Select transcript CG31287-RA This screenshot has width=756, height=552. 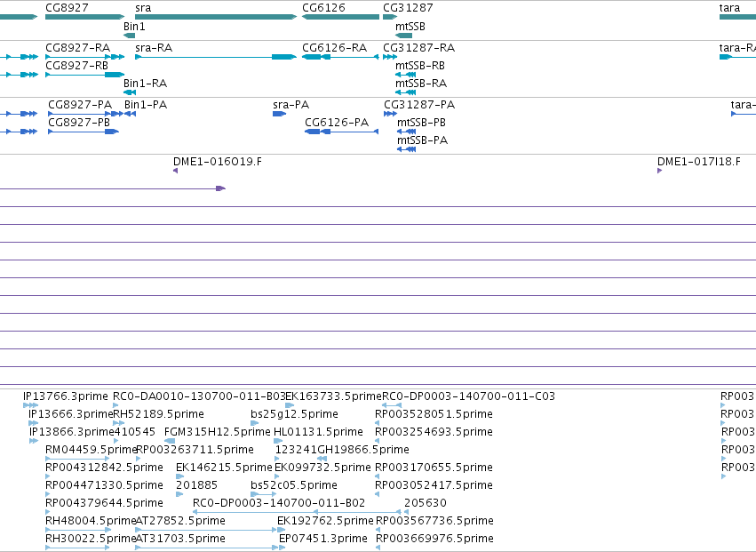click(390, 57)
